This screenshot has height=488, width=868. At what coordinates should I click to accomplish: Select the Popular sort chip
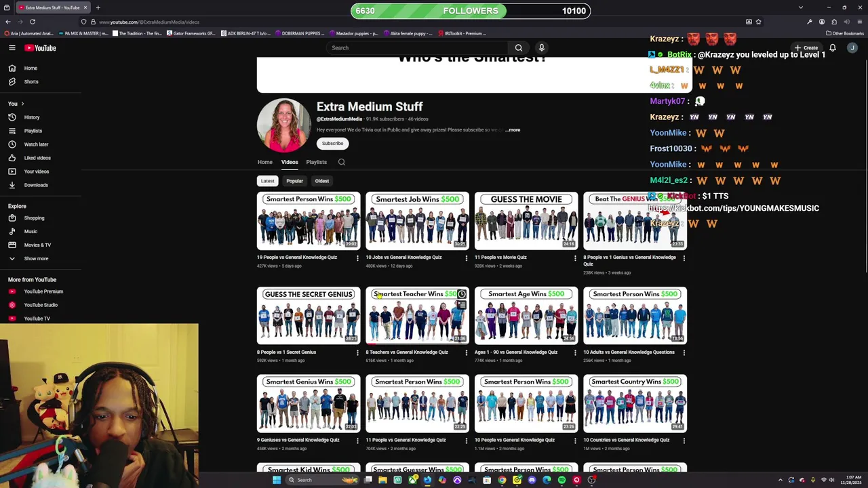coord(294,181)
